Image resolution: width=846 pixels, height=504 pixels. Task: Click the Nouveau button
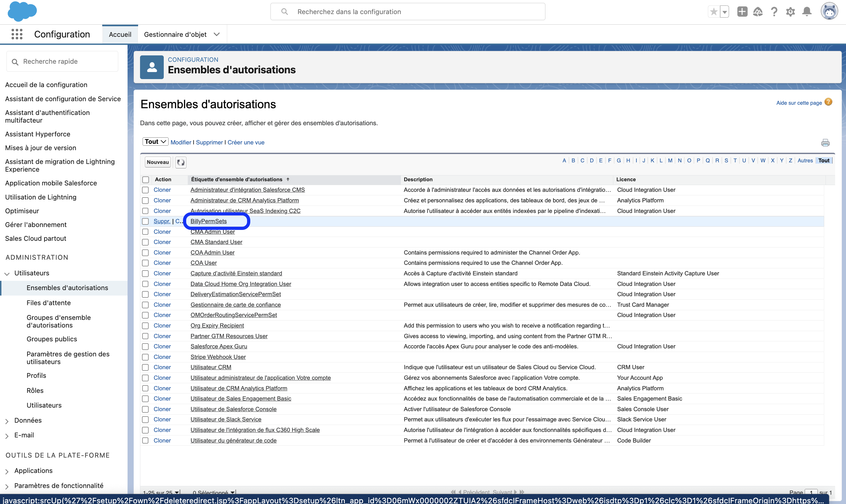click(x=158, y=162)
